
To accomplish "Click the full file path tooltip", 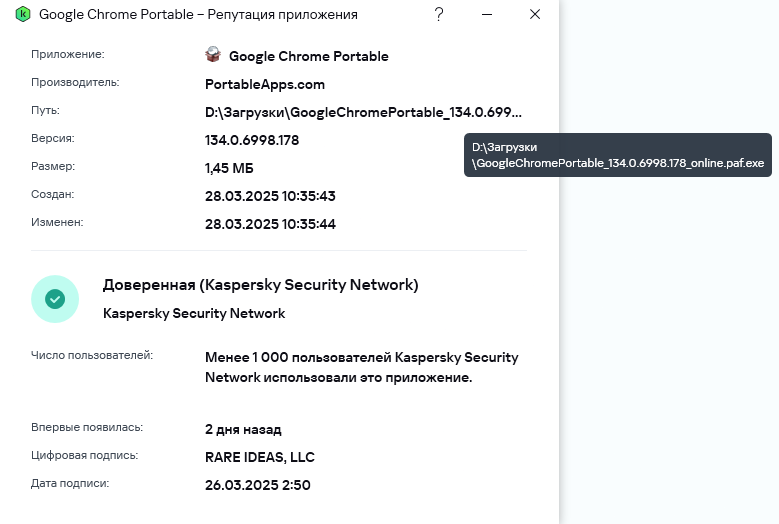I will tap(617, 155).
